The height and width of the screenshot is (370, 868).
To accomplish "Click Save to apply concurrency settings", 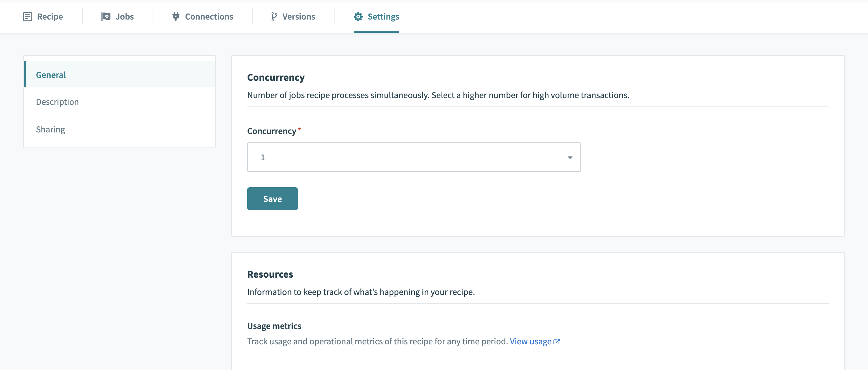I will pos(272,198).
